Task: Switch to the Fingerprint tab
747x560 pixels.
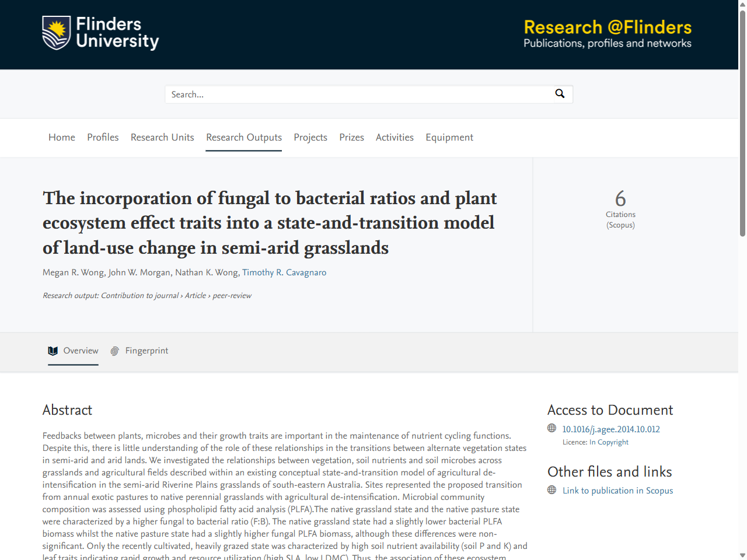Action: coord(146,351)
